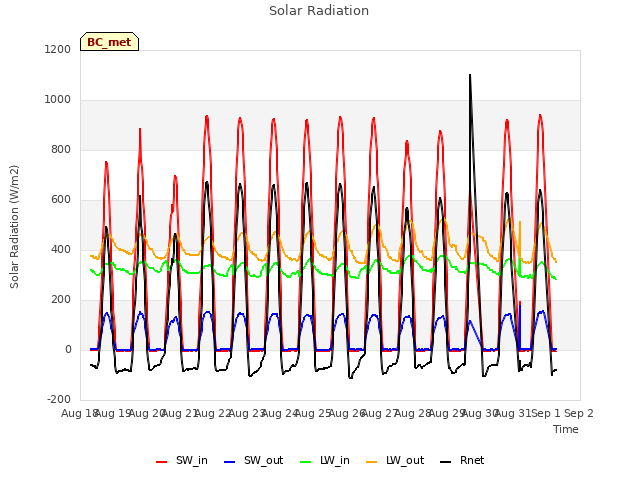This screenshot has height=480, width=640.
Task: Click the Rnet spike peak near 1100
Action: click(470, 75)
